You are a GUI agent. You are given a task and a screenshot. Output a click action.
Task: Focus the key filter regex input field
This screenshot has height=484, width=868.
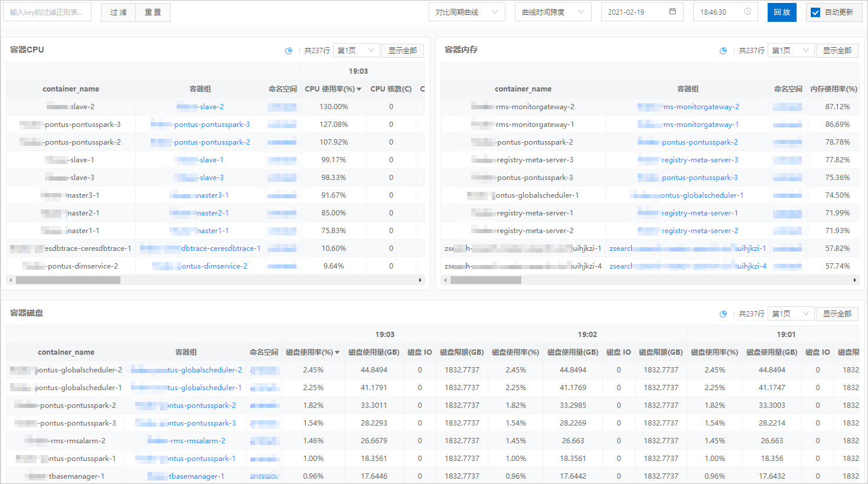[x=47, y=12]
